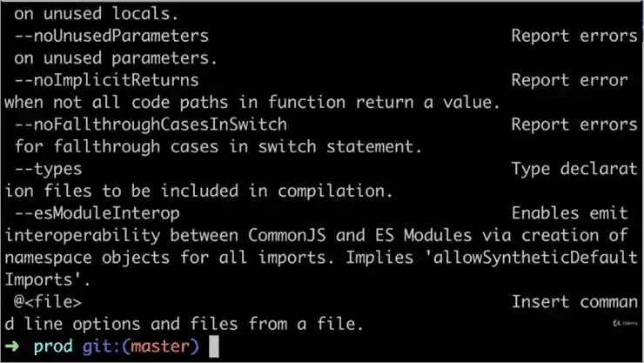Click the terminal cursor block
Screen dimensions: 644x363
(x=215, y=347)
